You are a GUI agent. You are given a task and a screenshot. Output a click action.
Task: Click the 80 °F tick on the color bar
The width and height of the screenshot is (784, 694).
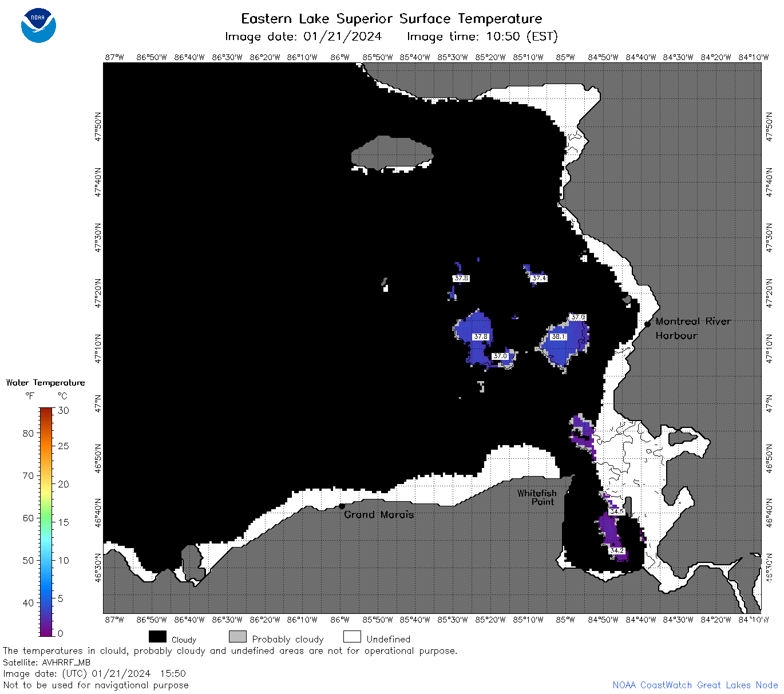click(28, 433)
